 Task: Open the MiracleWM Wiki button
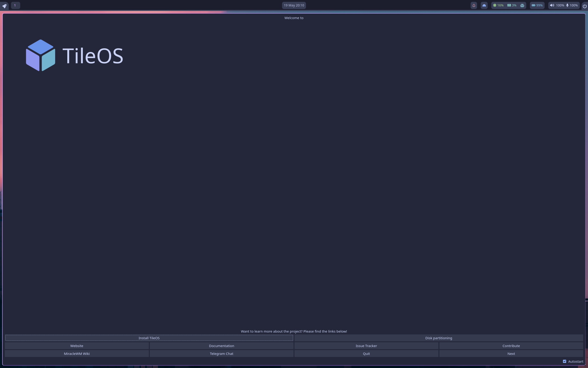click(77, 354)
